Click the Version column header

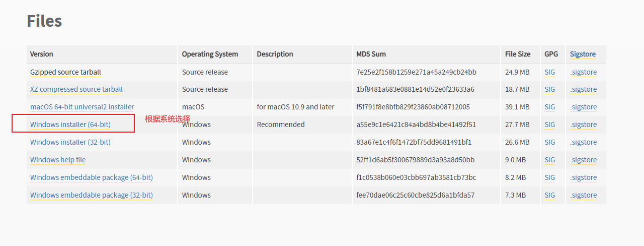[x=41, y=54]
